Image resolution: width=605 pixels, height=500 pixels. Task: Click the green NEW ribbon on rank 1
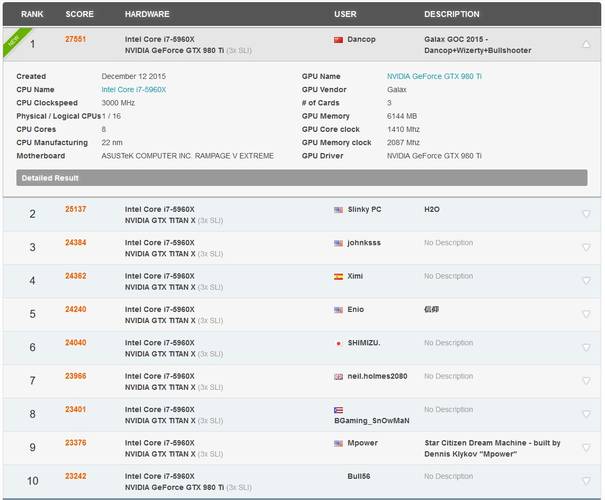(x=15, y=41)
